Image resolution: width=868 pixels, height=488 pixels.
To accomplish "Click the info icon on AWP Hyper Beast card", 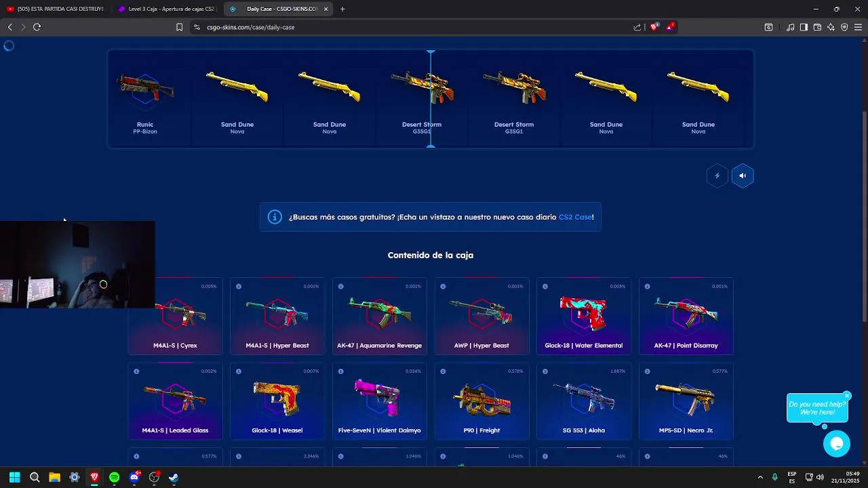I will click(x=443, y=287).
